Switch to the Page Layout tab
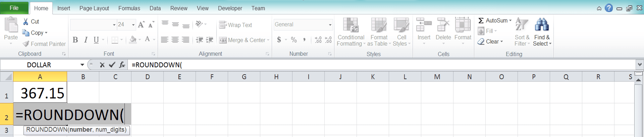The image size is (644, 137). (x=94, y=8)
